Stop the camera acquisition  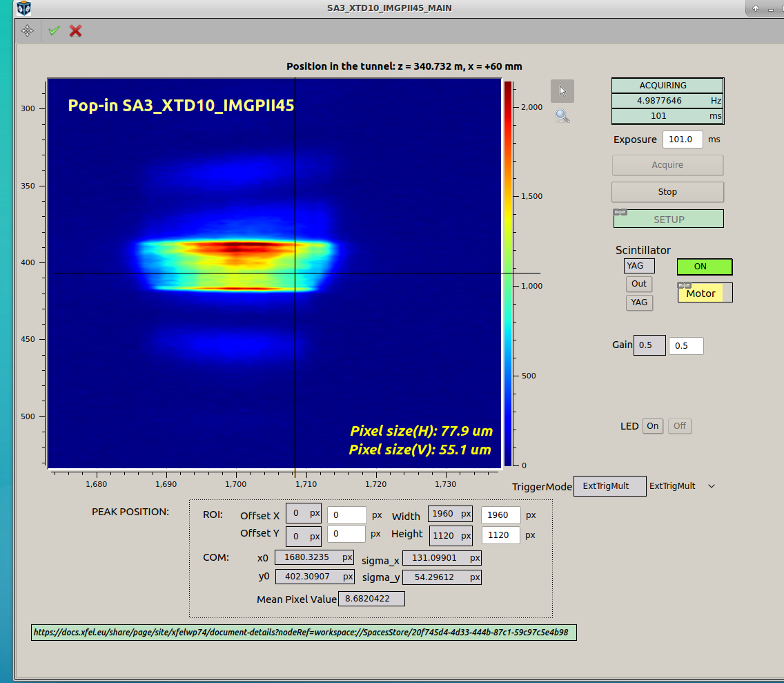pyautogui.click(x=667, y=192)
